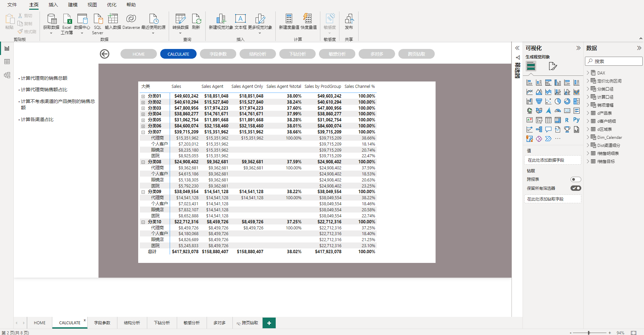Collapse the 数据 pane chevrons
The image size is (644, 335).
[x=639, y=48]
